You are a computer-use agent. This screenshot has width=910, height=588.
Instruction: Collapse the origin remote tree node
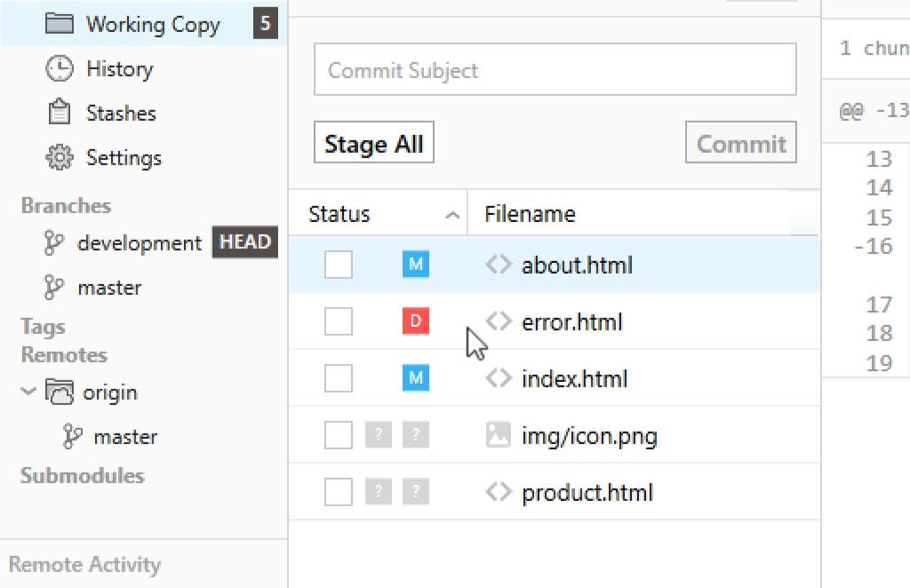point(29,392)
